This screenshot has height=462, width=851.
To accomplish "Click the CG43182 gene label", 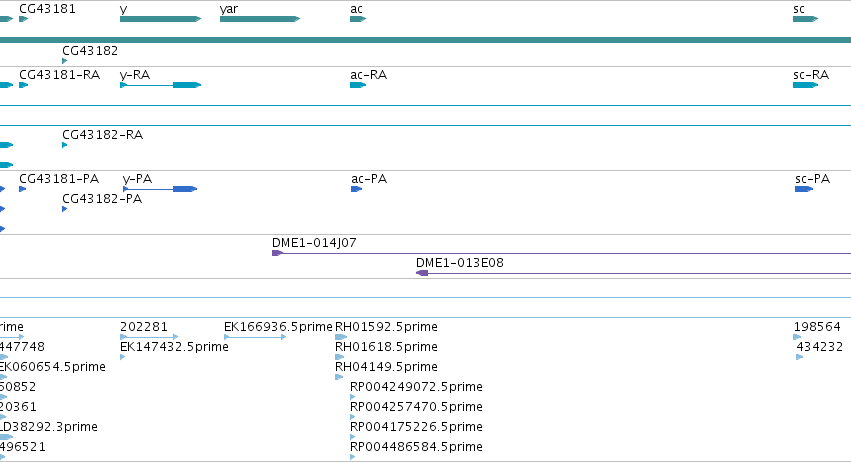I will (x=90, y=50).
